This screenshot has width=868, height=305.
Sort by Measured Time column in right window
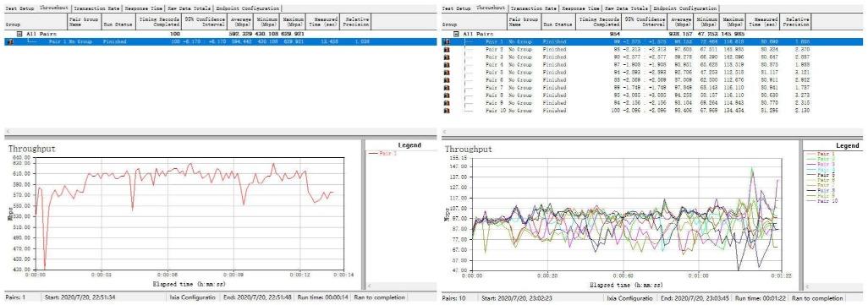tap(763, 22)
